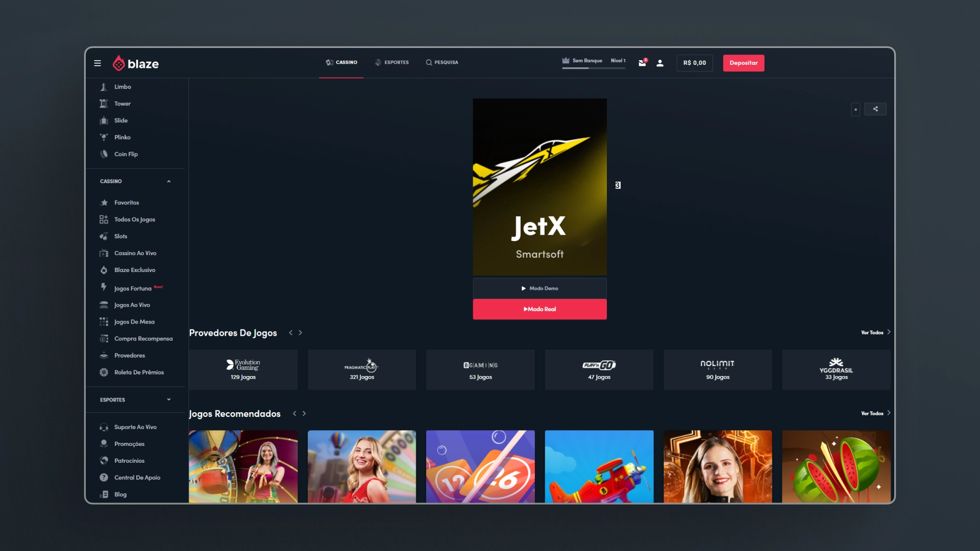Click the Favoritos star icon

104,203
